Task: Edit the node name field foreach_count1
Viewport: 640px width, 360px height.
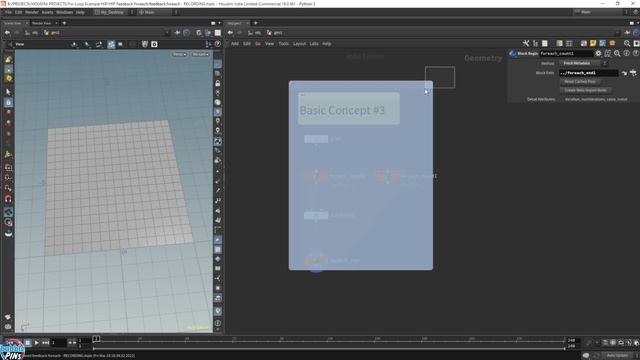Action: pos(567,53)
